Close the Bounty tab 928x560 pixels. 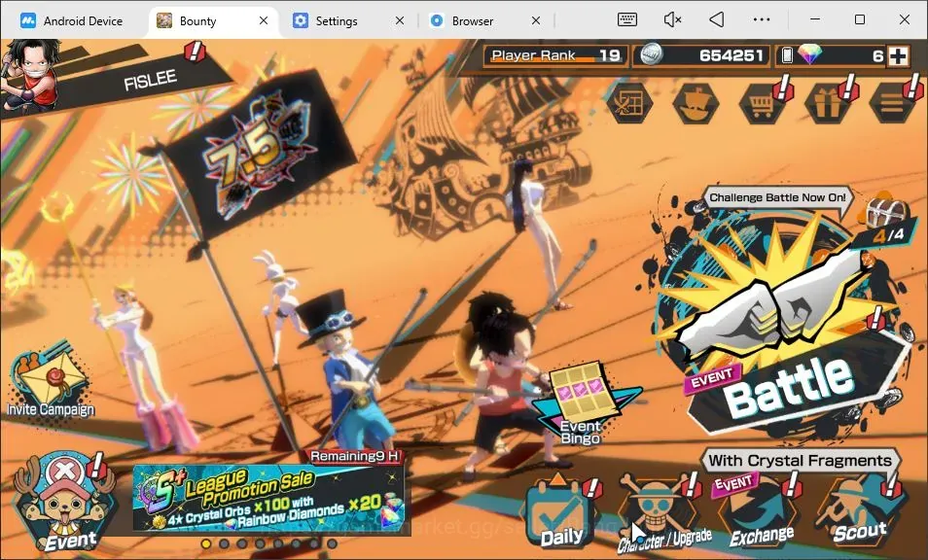click(264, 20)
